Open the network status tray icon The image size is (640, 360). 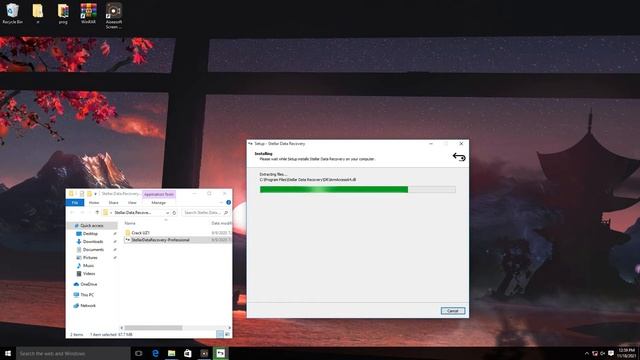coord(595,353)
